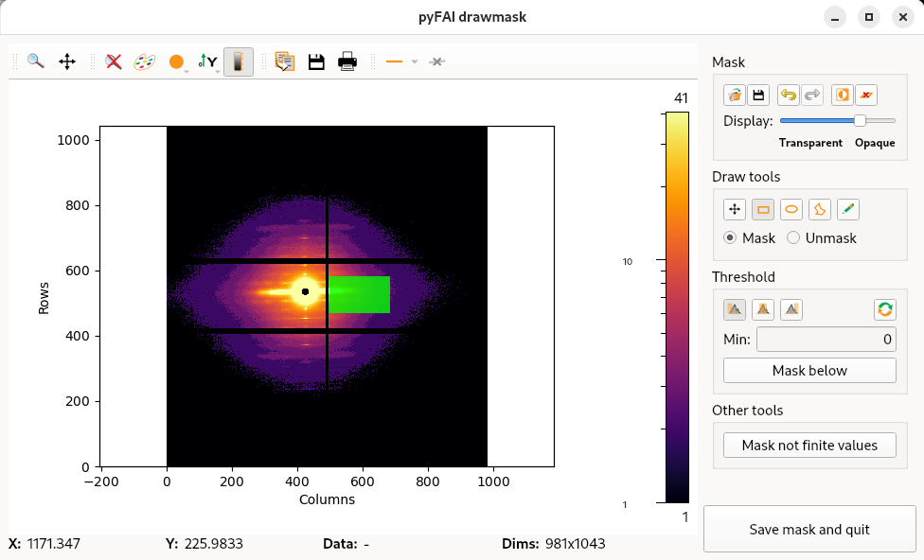
Task: Click the orange aspect ratio dropdown arrow
Action: coord(187,71)
